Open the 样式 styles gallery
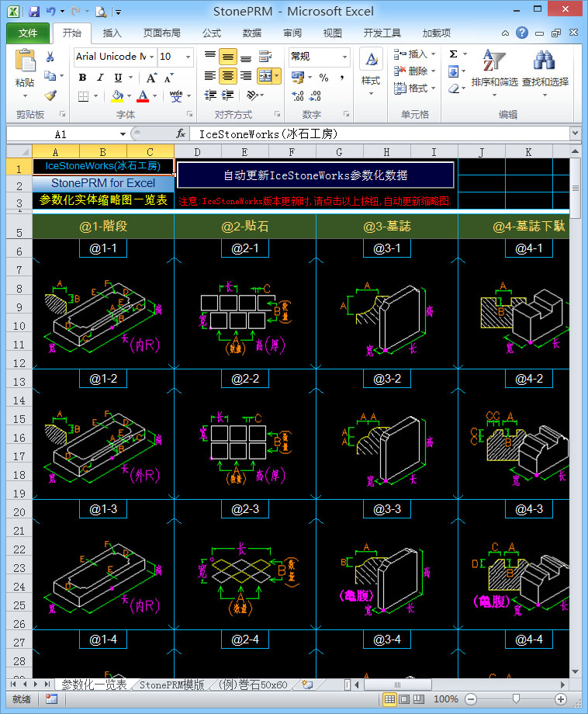 click(x=371, y=73)
